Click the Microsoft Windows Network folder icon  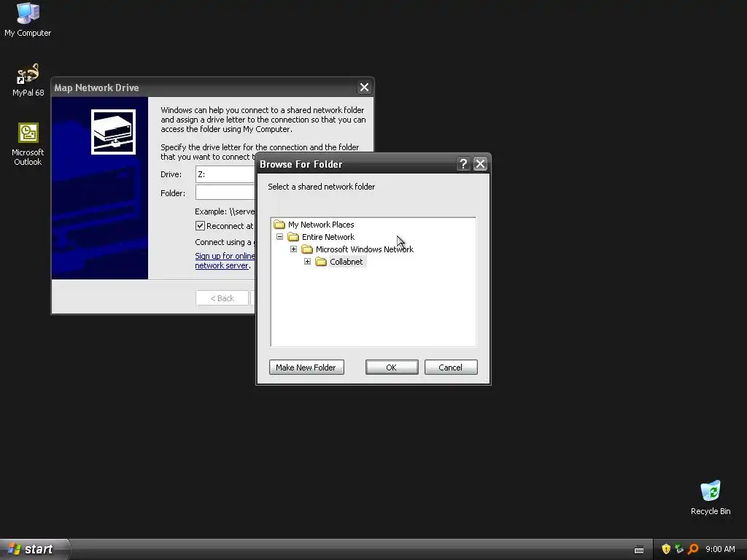307,249
